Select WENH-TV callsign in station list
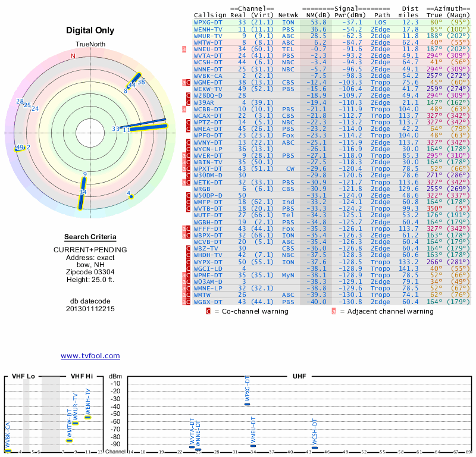The width and height of the screenshot is (476, 457). coord(208,29)
